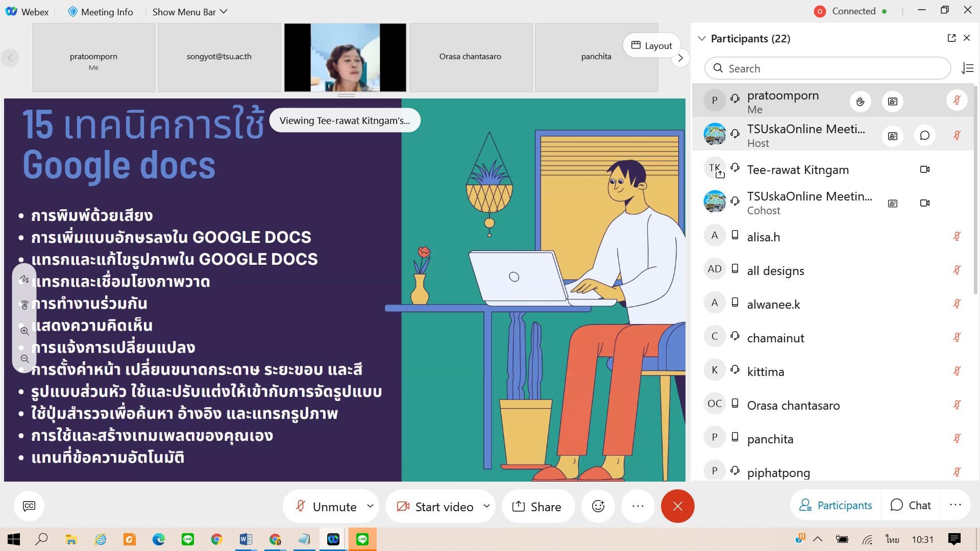Open the closed captions button
The height and width of the screenshot is (551, 980).
[x=29, y=506]
